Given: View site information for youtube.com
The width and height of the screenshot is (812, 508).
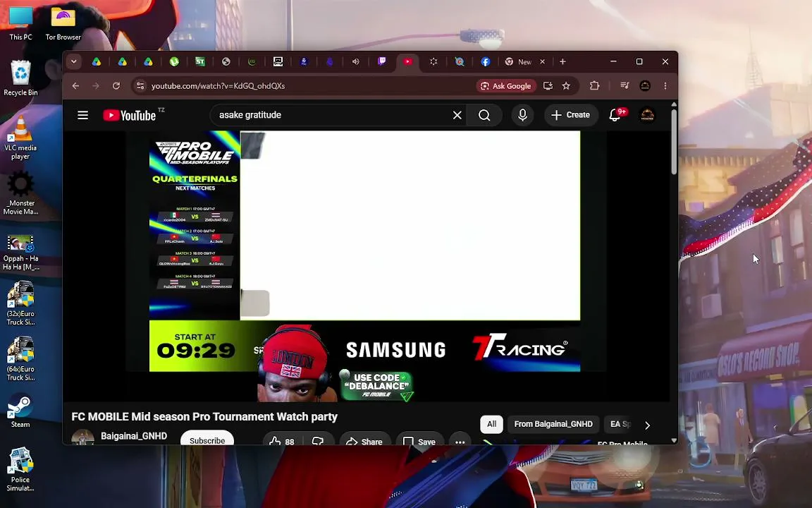Looking at the screenshot, I should coord(140,86).
